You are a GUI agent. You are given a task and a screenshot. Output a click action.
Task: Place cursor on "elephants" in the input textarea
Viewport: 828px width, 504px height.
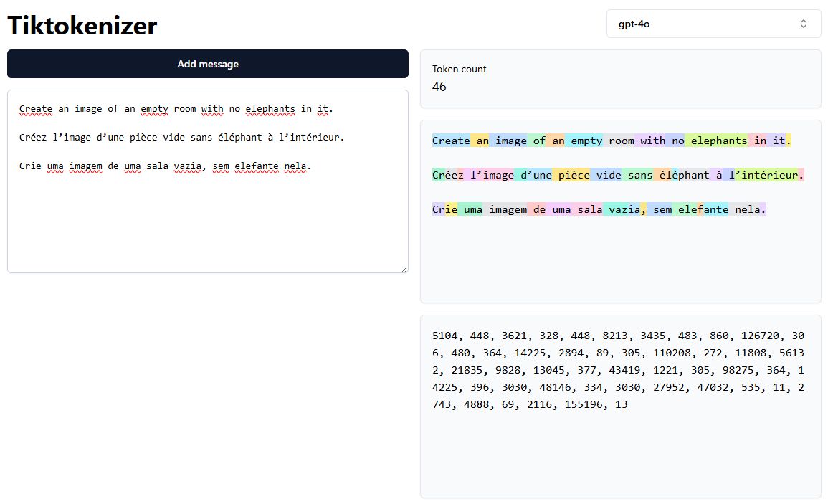(270, 109)
